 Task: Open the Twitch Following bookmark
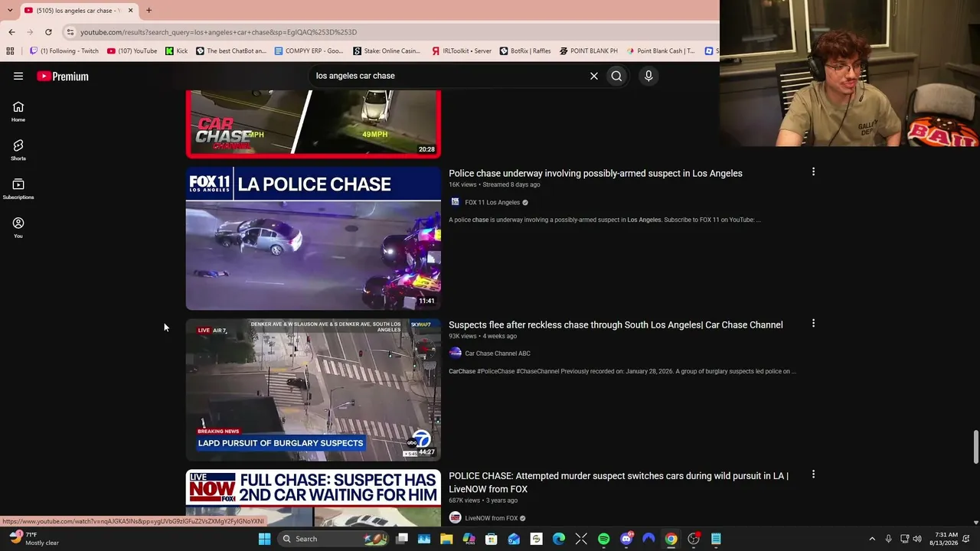pyautogui.click(x=64, y=51)
